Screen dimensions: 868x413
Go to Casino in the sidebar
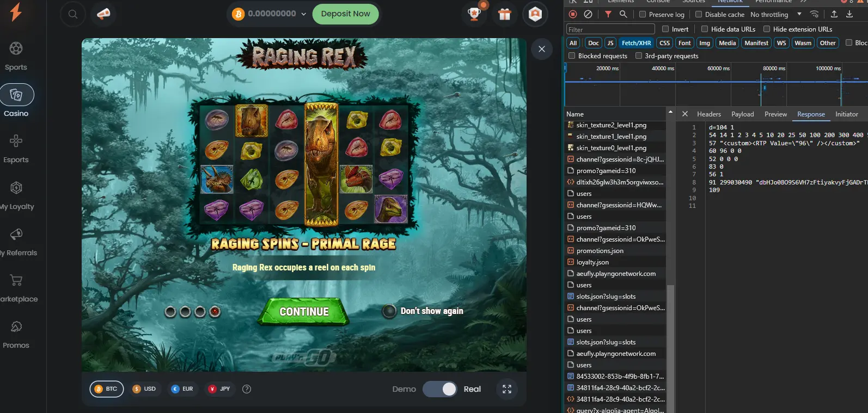(16, 102)
